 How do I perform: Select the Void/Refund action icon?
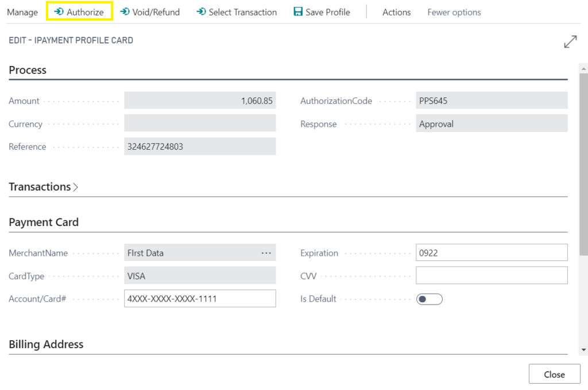pyautogui.click(x=125, y=11)
